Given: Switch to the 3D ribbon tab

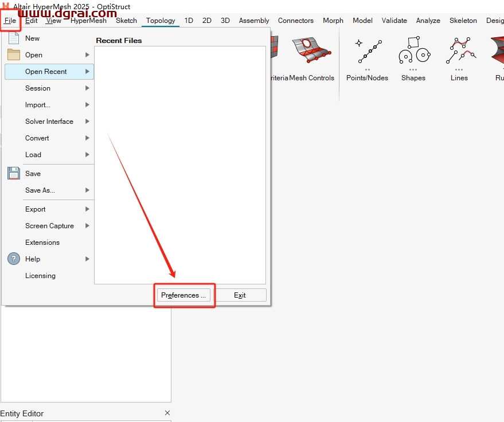Looking at the screenshot, I should (x=225, y=21).
